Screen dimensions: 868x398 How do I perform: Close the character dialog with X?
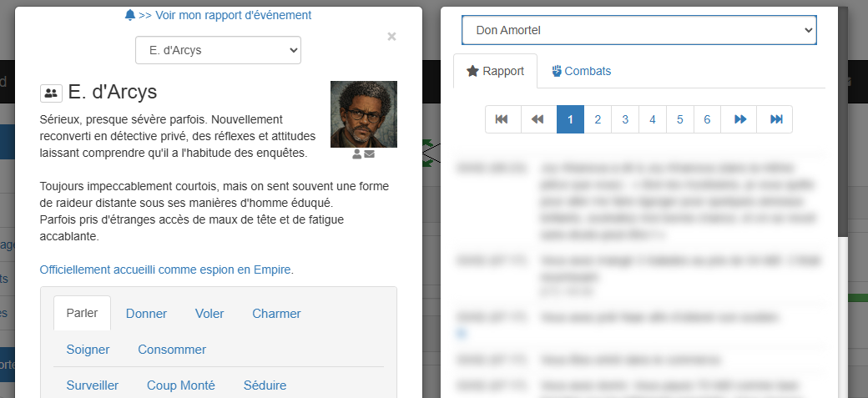pyautogui.click(x=391, y=37)
